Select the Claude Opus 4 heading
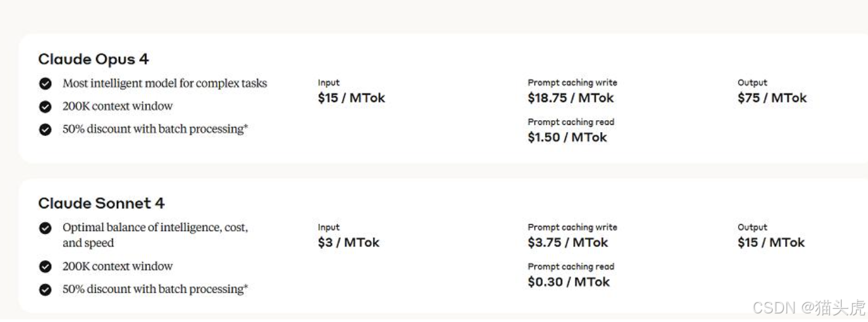Viewport: 868px width, 322px height. [x=93, y=59]
